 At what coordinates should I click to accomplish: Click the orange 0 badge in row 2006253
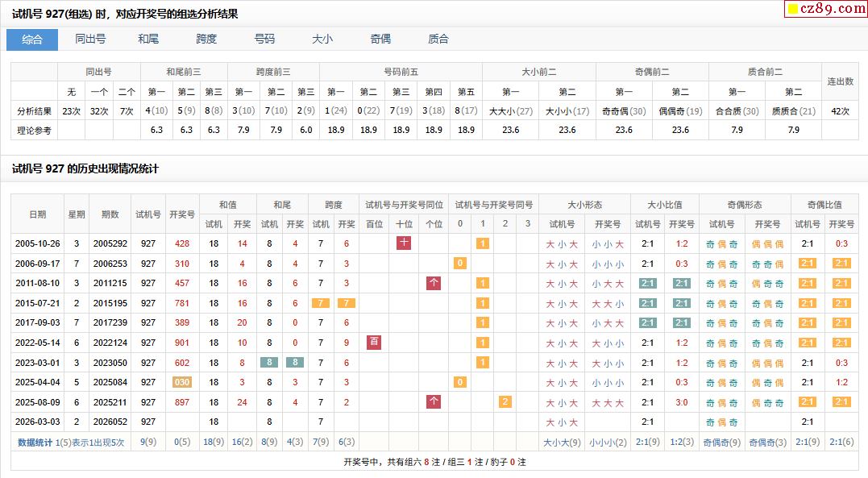460,264
